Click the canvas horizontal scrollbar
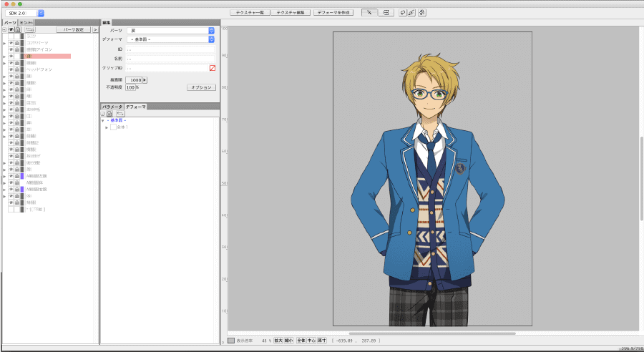 tap(432, 333)
